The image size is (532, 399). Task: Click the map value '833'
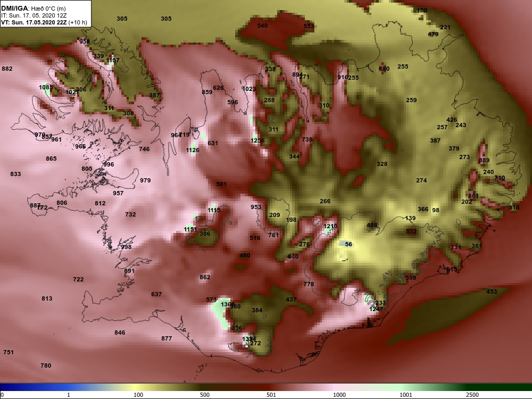point(15,174)
